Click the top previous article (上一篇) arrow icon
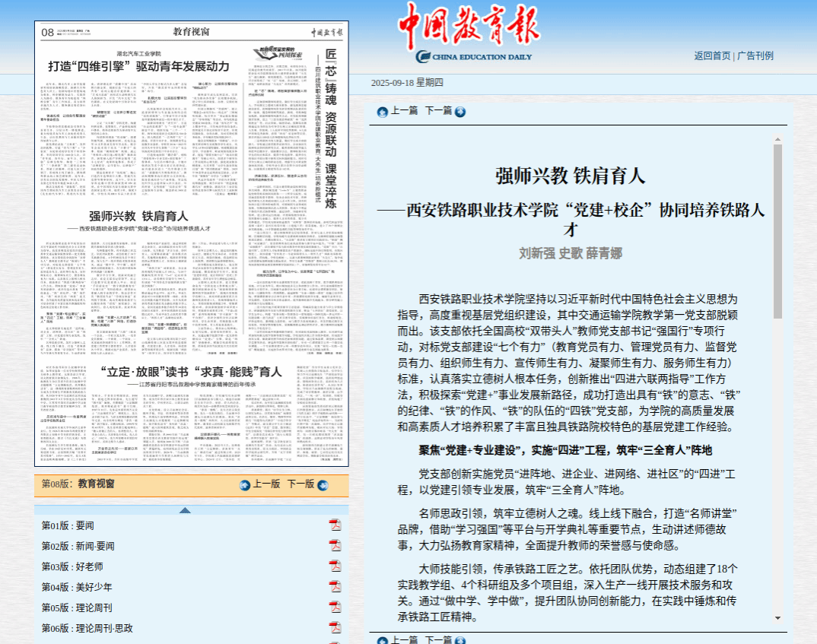This screenshot has width=817, height=644. [x=383, y=112]
